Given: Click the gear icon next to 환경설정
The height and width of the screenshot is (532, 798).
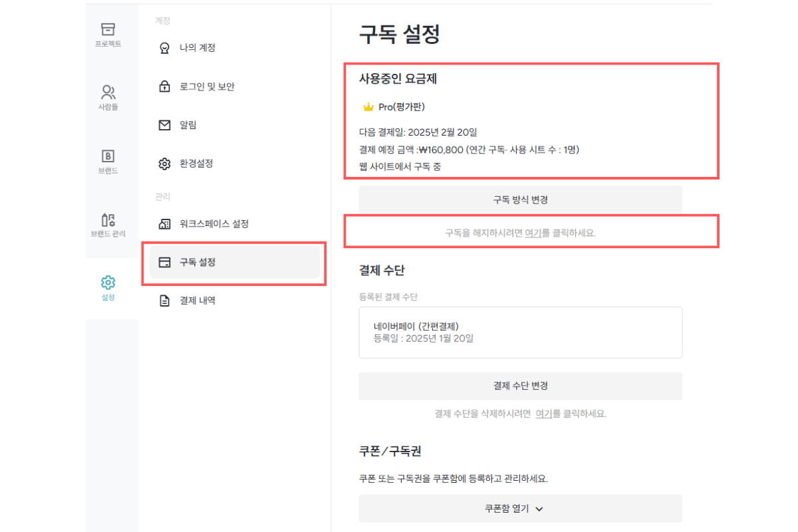Looking at the screenshot, I should pyautogui.click(x=164, y=164).
